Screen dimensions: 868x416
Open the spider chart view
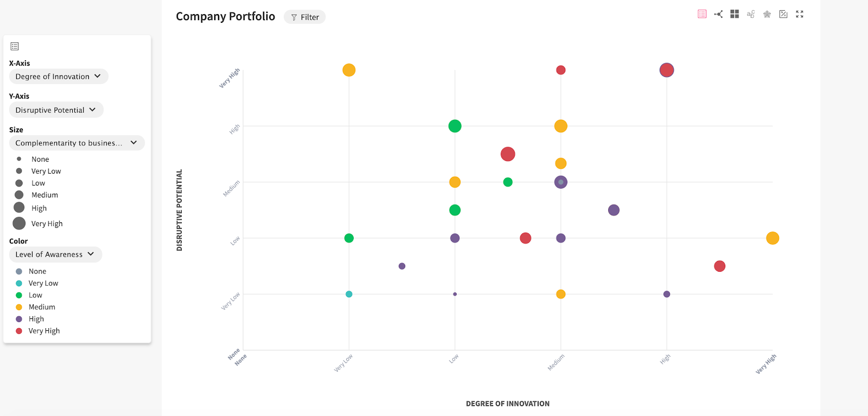coord(767,14)
